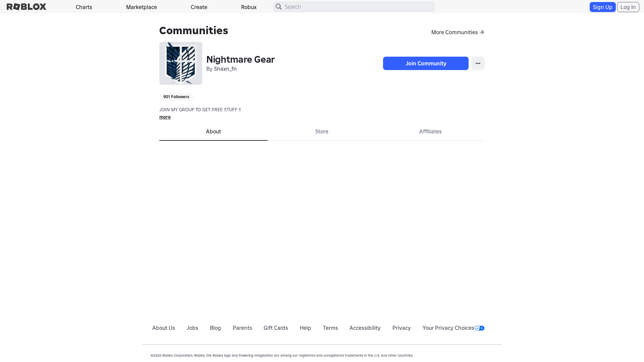This screenshot has width=644, height=362.
Task: Go to Gift Cards in the footer
Action: pos(276,328)
